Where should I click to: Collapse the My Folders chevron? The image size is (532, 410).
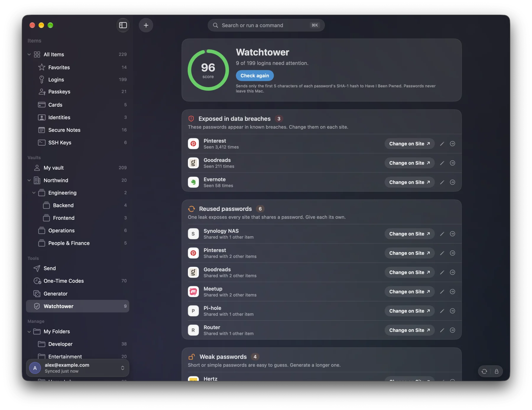pos(29,331)
